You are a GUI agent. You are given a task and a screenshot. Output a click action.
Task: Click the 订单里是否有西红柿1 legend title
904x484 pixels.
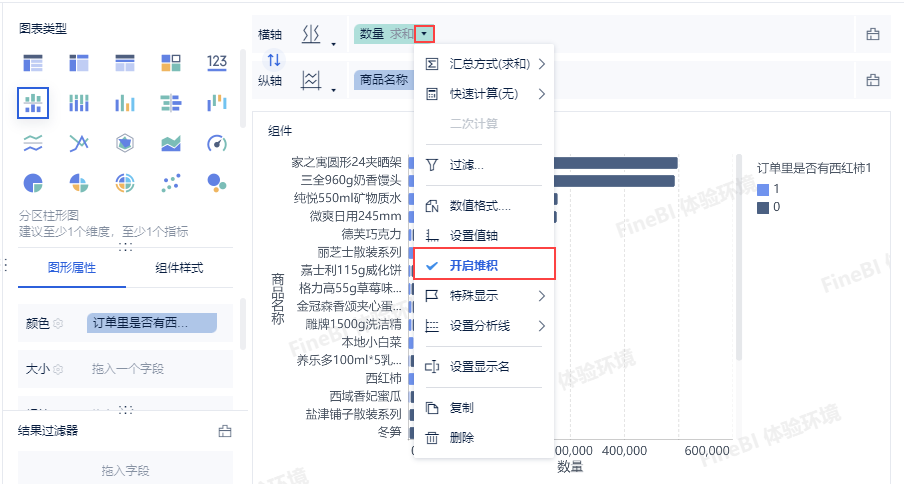pos(814,168)
